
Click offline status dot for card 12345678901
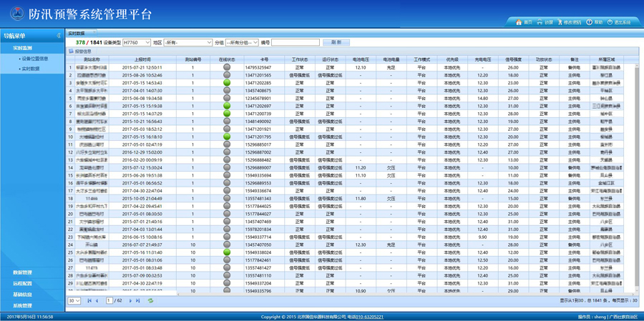pyautogui.click(x=227, y=98)
